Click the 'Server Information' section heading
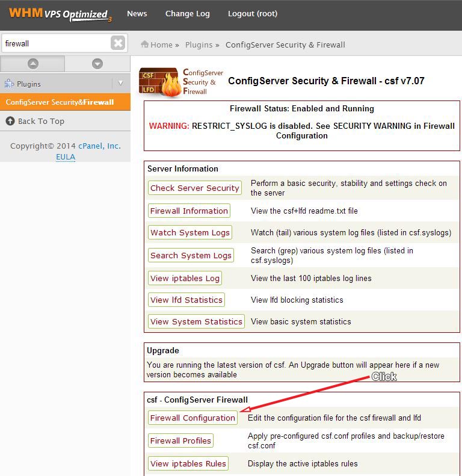Viewport: 462px width, 476px height. click(183, 168)
